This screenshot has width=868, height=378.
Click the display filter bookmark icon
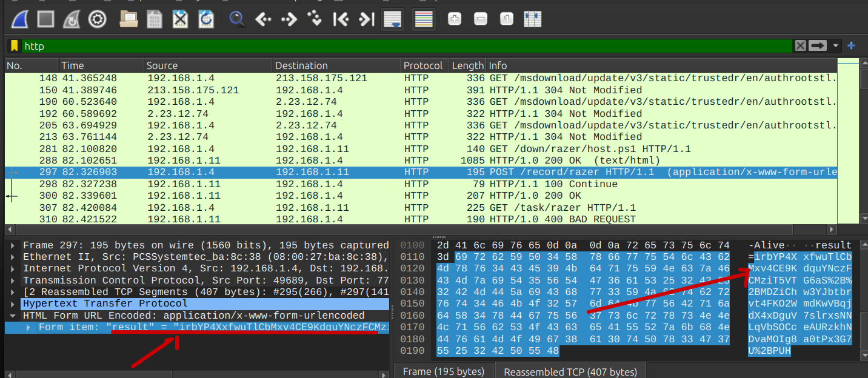click(14, 46)
